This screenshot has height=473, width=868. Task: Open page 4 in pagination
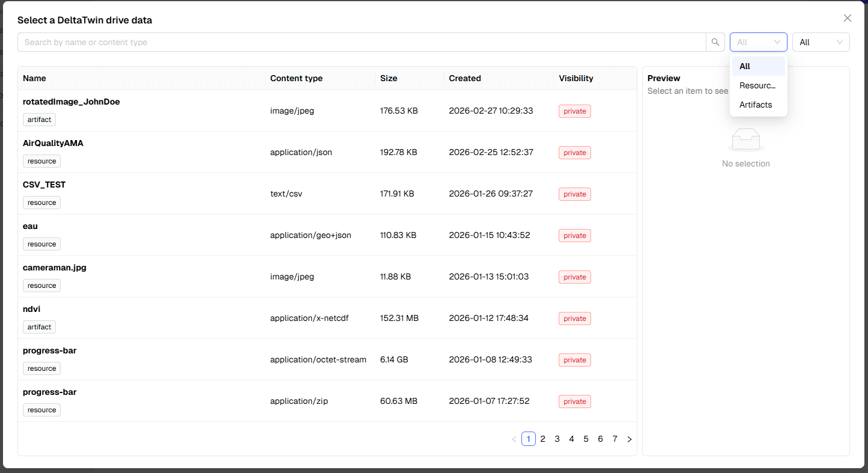[571, 439]
